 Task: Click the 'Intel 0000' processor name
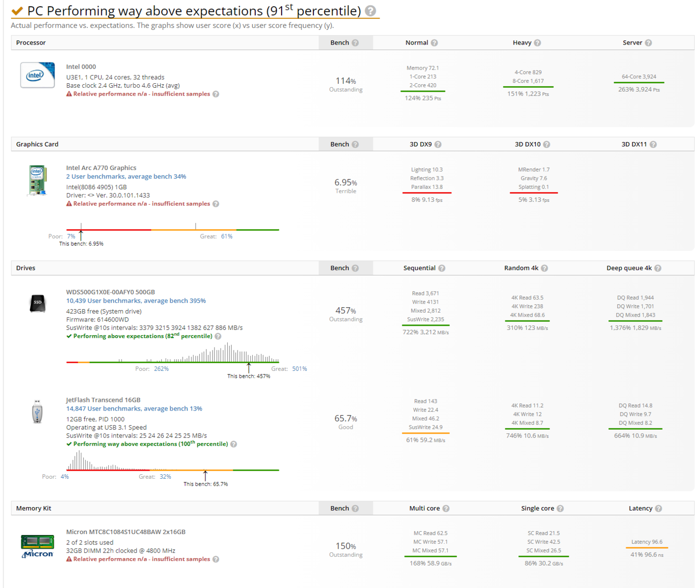(x=81, y=67)
